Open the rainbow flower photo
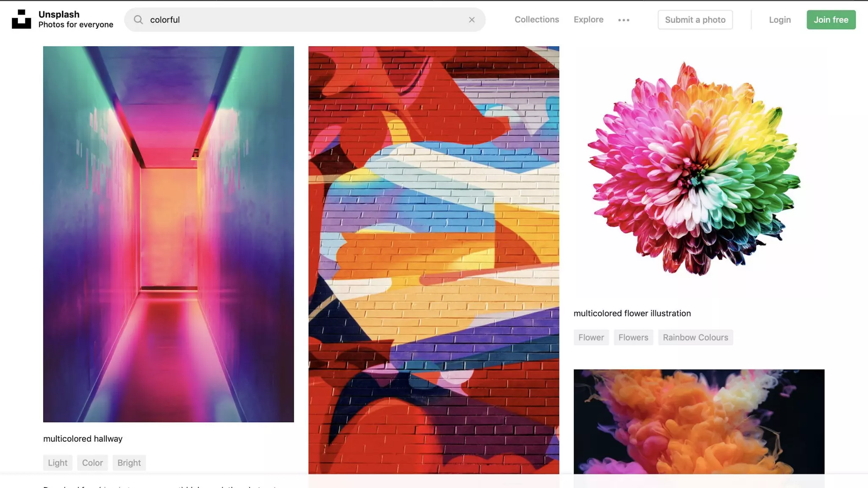Screen dimensions: 868x488 click(698, 169)
